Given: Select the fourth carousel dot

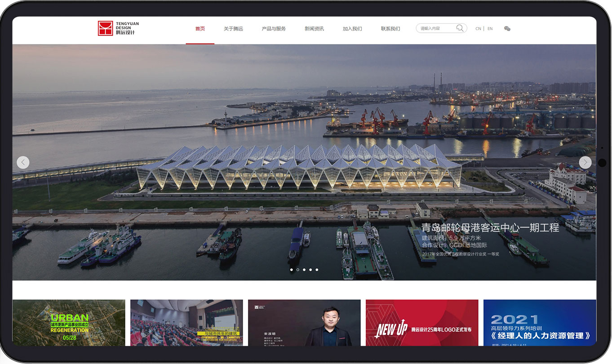Looking at the screenshot, I should click(310, 270).
